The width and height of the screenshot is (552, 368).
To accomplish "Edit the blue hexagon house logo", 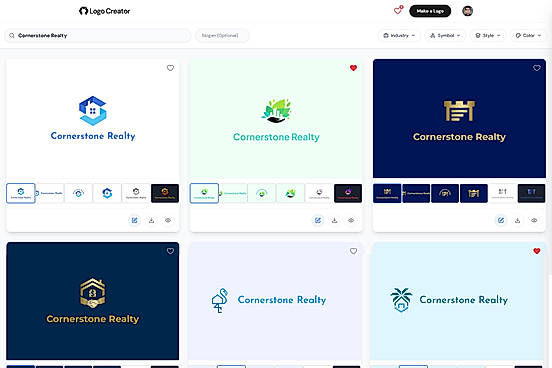I will coord(134,220).
